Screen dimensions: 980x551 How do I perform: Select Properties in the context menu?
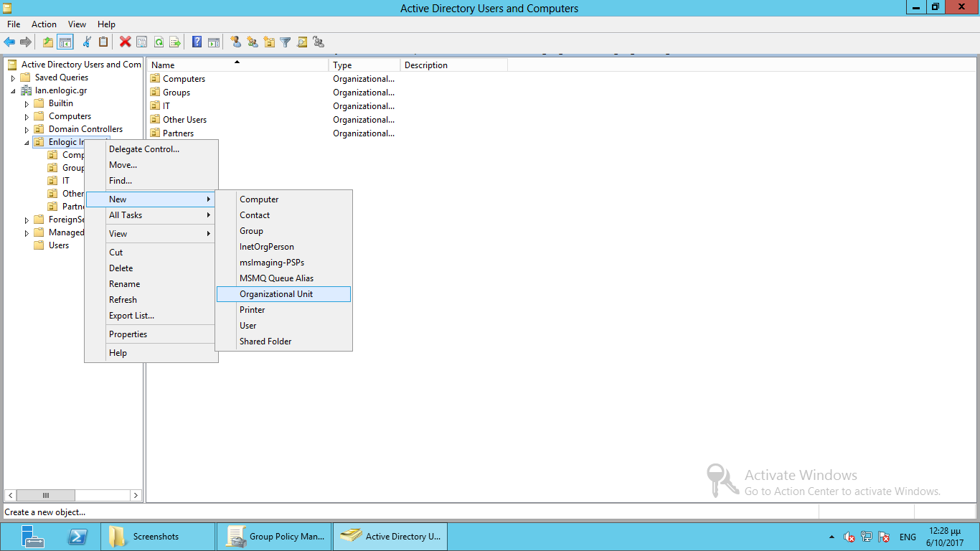(x=151, y=334)
